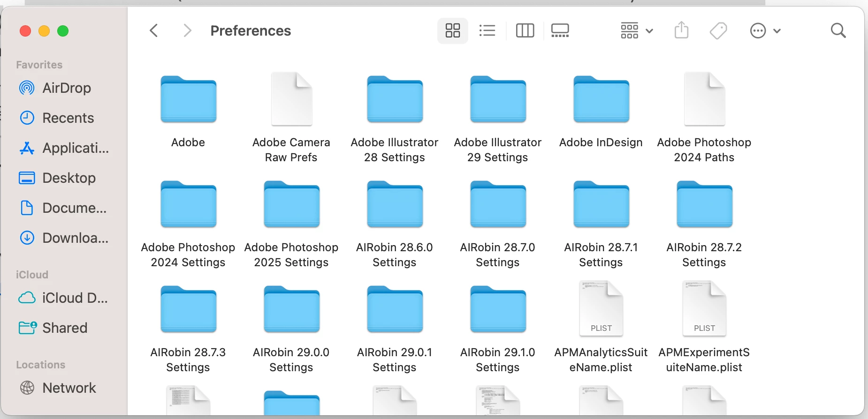The image size is (868, 419).
Task: Minimize the window with yellow button
Action: pos(44,31)
